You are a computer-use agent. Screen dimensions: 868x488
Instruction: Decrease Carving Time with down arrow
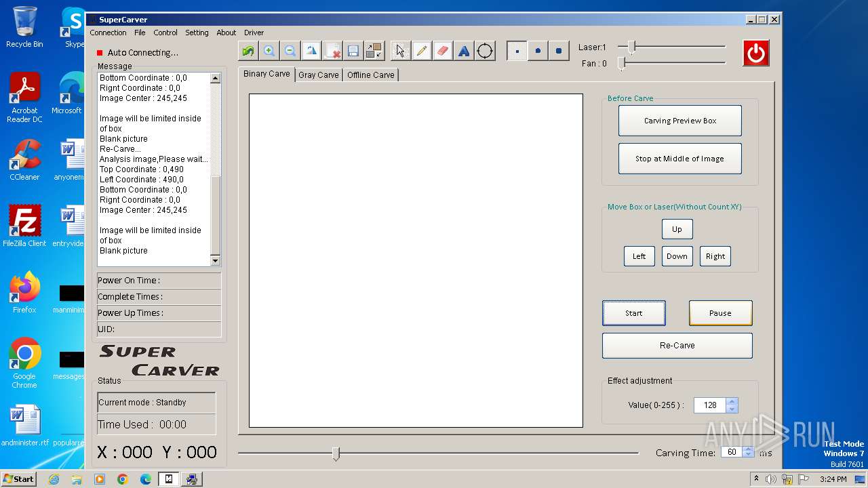[748, 455]
